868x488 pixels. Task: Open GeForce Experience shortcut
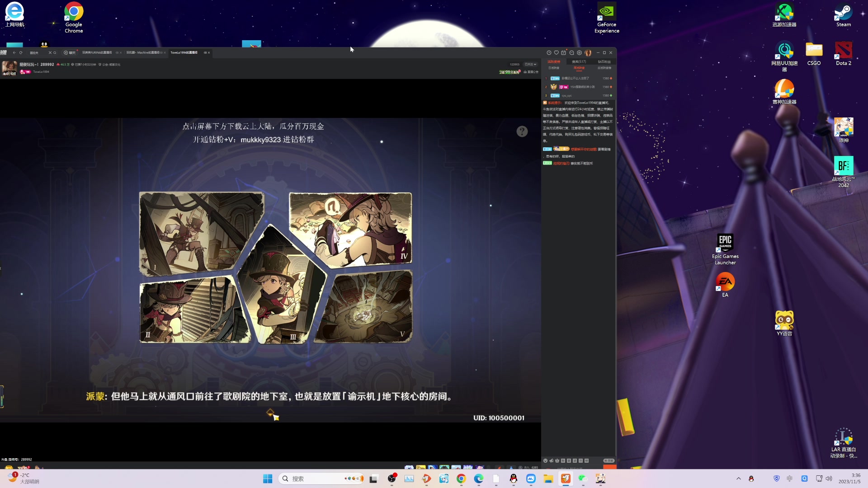pyautogui.click(x=607, y=18)
